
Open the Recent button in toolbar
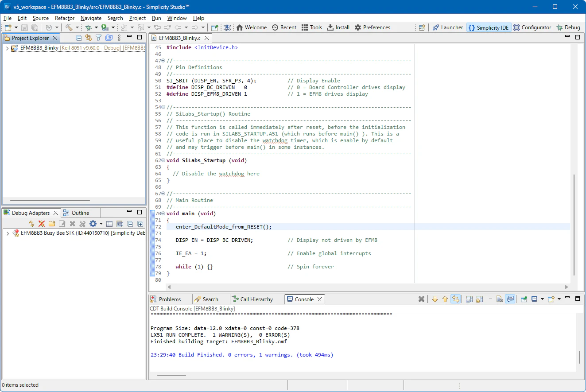click(284, 27)
